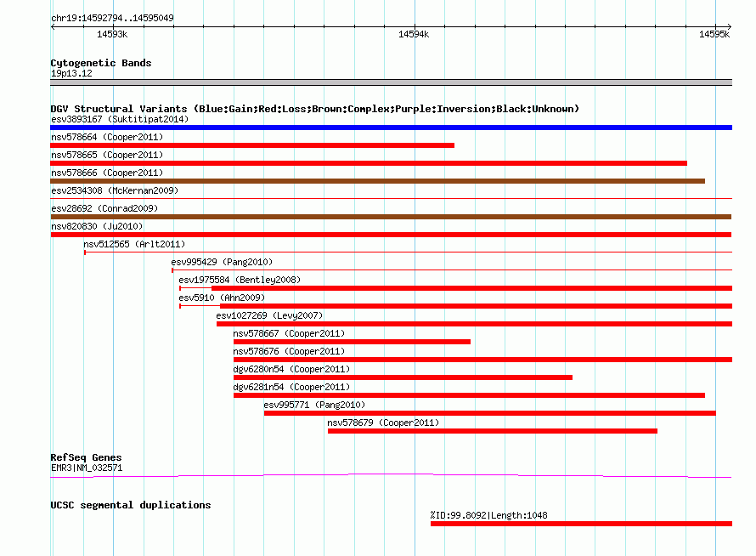Click the esv28692 brown complex bar

391,217
